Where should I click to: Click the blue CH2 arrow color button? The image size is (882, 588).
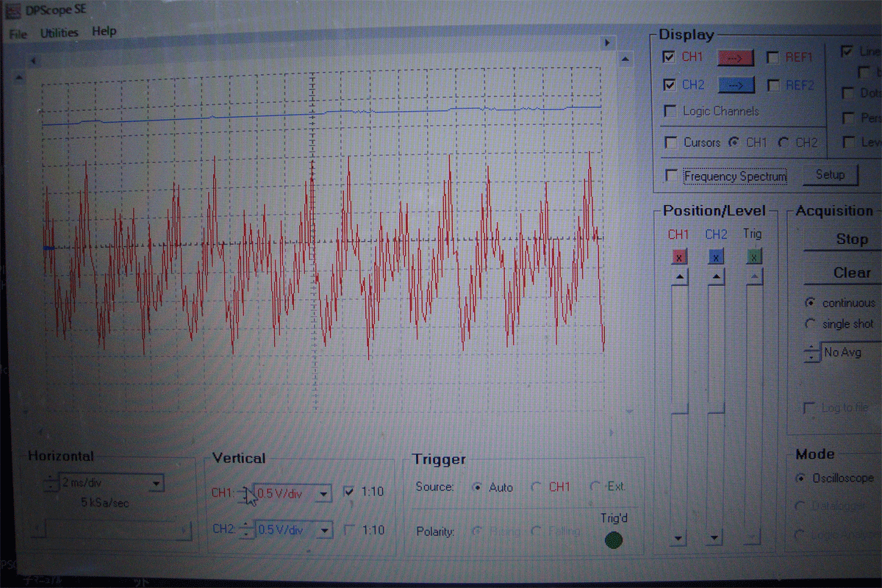[x=736, y=86]
